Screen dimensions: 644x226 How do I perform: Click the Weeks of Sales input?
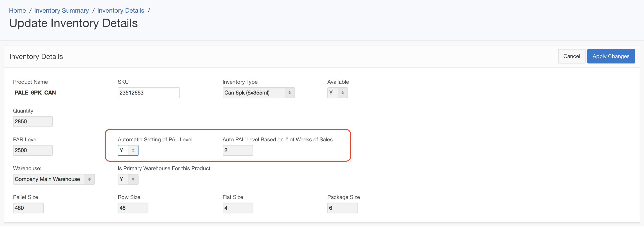(x=237, y=150)
